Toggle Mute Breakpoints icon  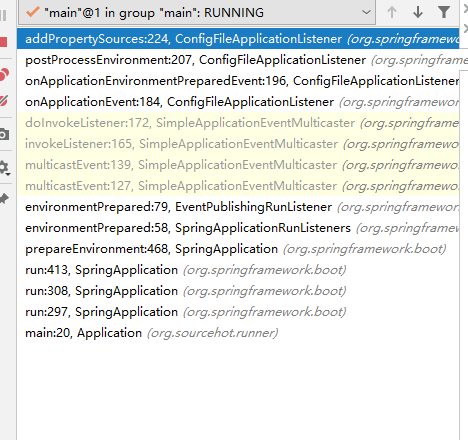tap(3, 100)
